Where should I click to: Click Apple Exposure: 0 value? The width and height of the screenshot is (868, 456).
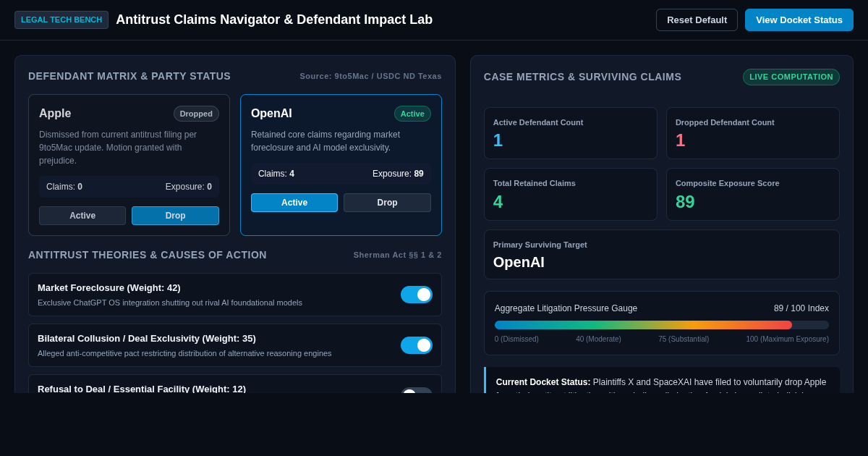[x=189, y=187]
